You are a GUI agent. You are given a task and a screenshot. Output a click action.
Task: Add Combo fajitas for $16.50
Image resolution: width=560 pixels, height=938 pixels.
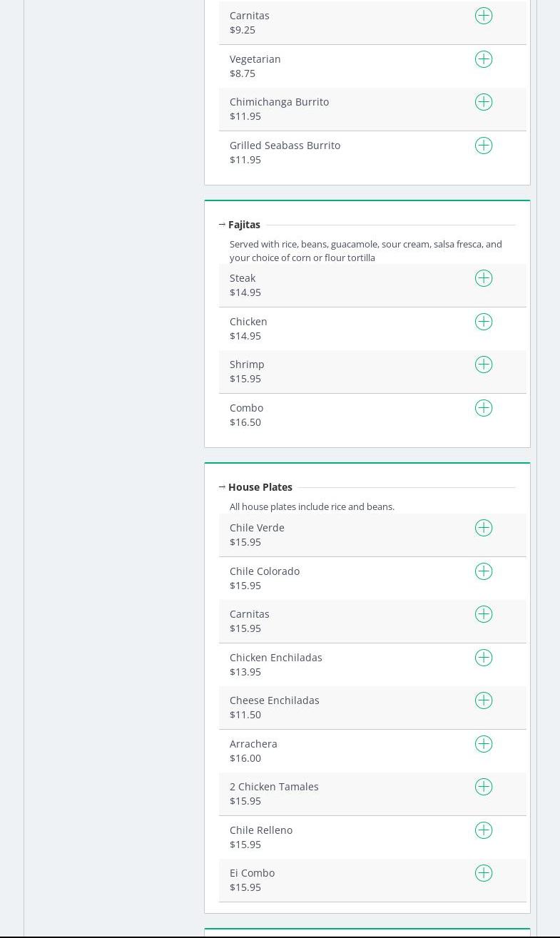tap(484, 408)
